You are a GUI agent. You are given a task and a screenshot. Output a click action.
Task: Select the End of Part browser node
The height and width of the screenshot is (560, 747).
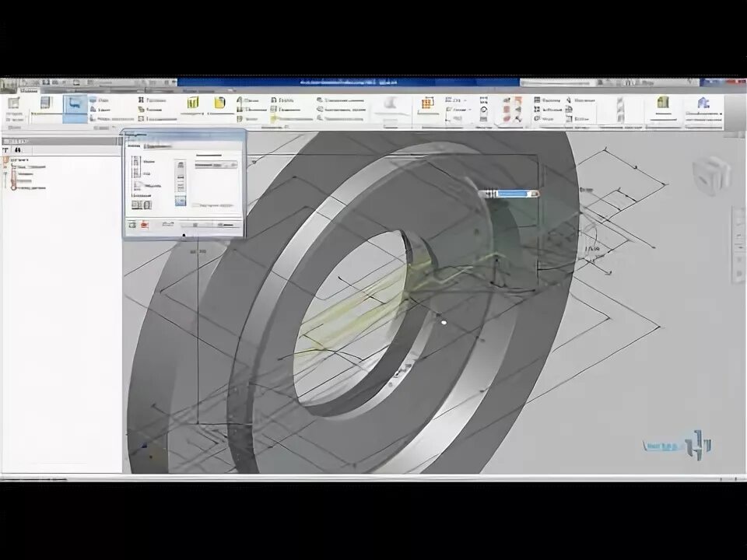coord(29,187)
